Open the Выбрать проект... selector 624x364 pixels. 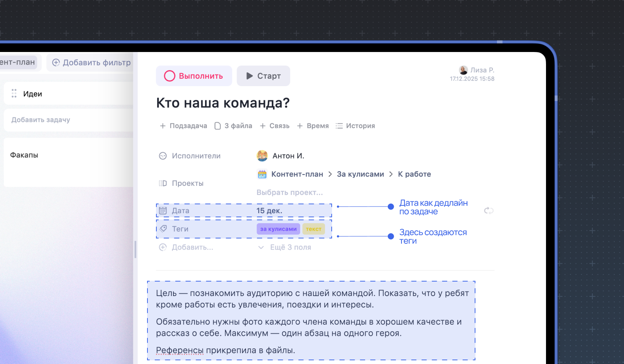[289, 192]
